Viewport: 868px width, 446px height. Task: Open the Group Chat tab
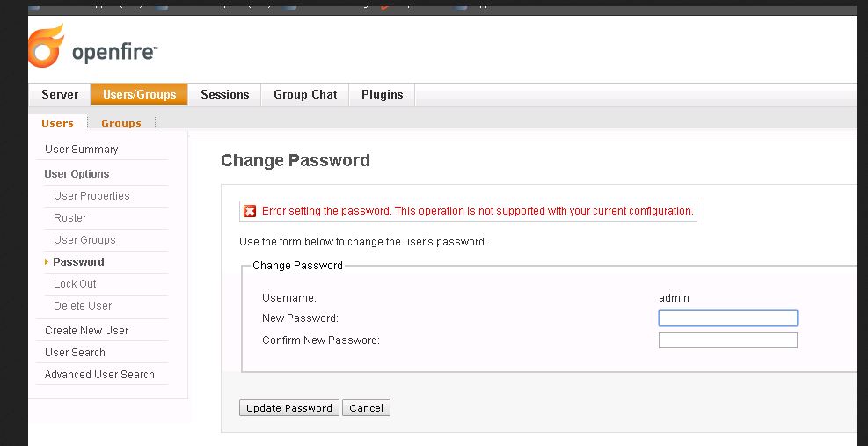[305, 94]
